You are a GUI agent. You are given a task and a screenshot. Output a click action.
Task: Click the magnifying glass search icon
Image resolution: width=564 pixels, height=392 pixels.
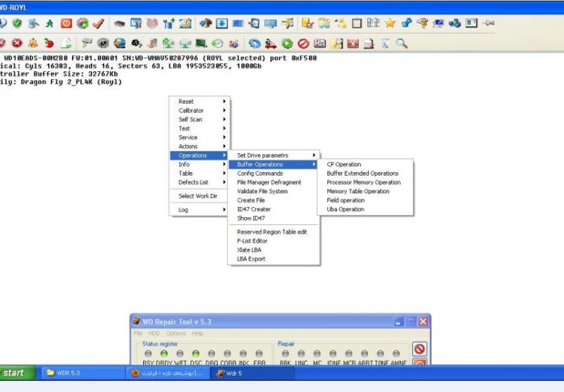coord(401,44)
